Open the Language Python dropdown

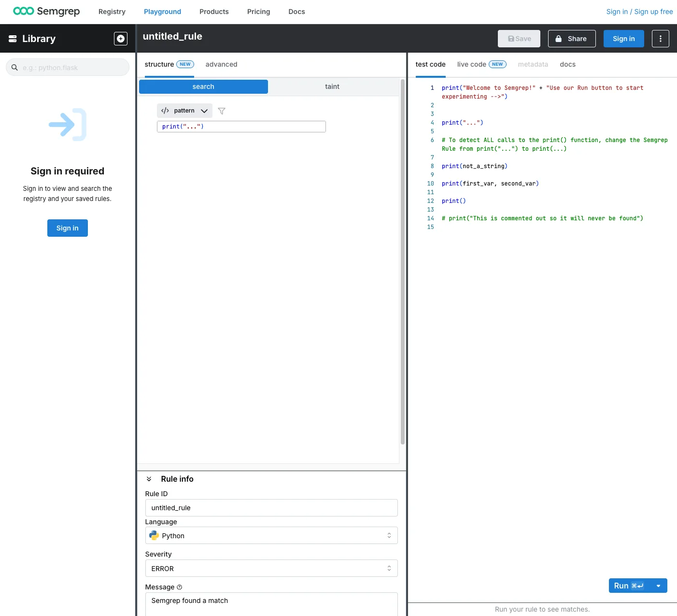tap(271, 535)
